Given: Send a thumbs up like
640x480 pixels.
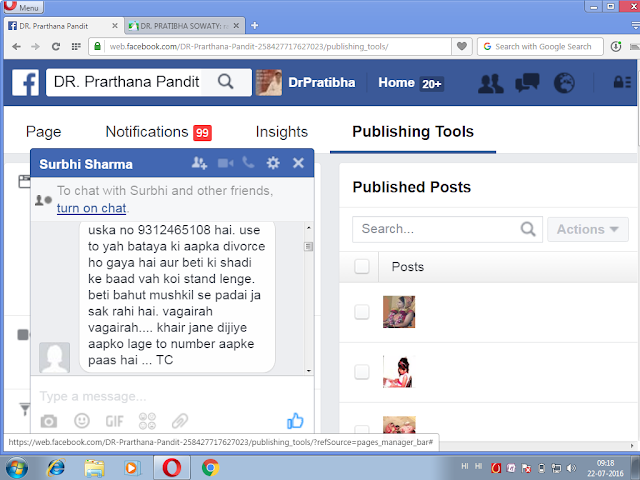Looking at the screenshot, I should pos(295,420).
